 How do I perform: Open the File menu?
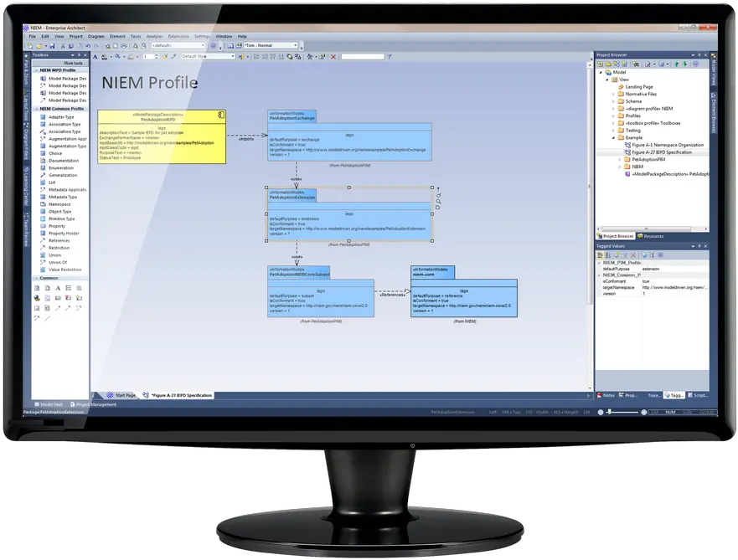[x=33, y=36]
